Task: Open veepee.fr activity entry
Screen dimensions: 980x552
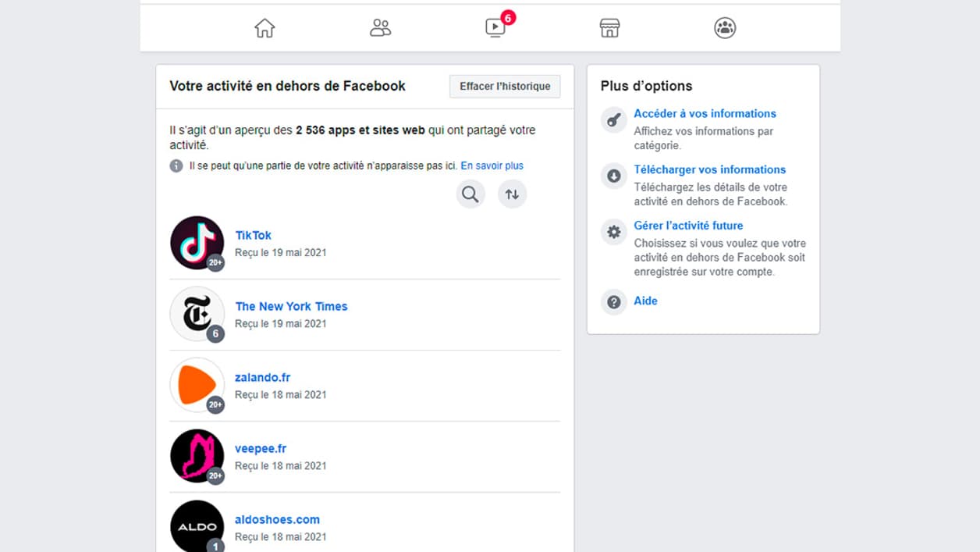Action: pos(261,448)
